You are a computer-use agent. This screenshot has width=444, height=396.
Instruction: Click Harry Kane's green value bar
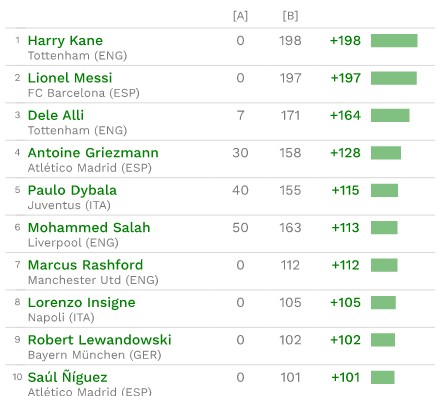tap(394, 41)
